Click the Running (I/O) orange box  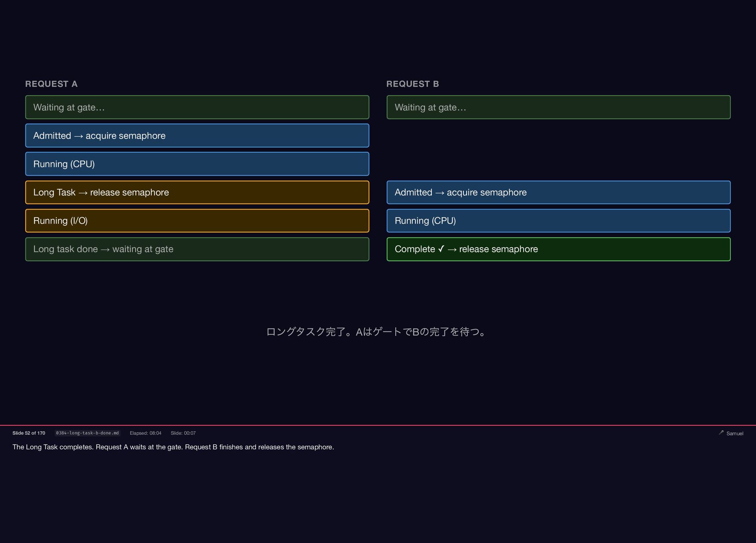197,220
